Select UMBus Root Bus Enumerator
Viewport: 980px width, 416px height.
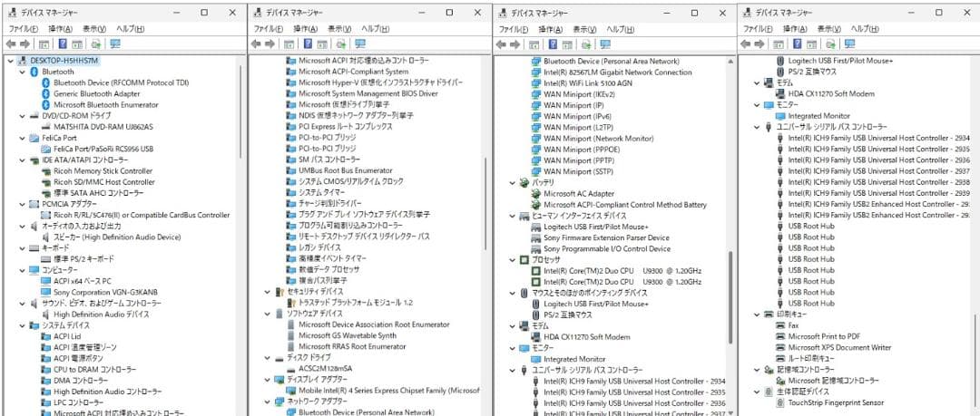(346, 170)
